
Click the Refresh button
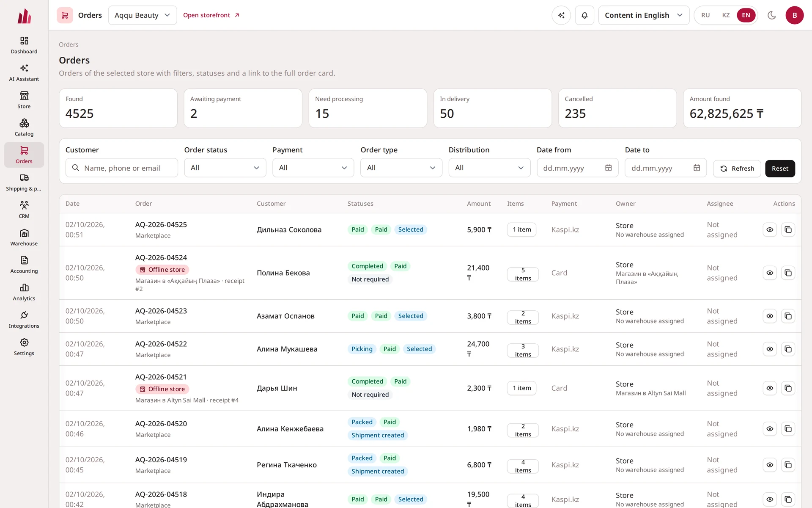[x=737, y=168]
